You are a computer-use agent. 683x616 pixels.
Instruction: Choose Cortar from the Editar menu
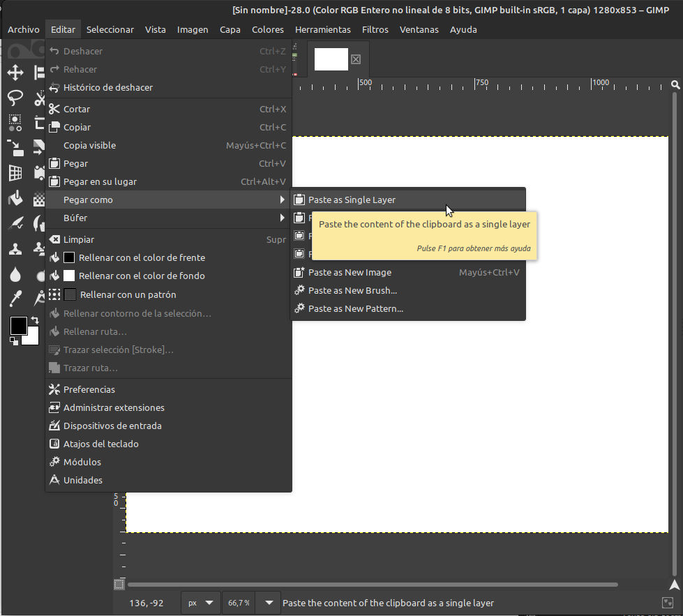pos(169,109)
